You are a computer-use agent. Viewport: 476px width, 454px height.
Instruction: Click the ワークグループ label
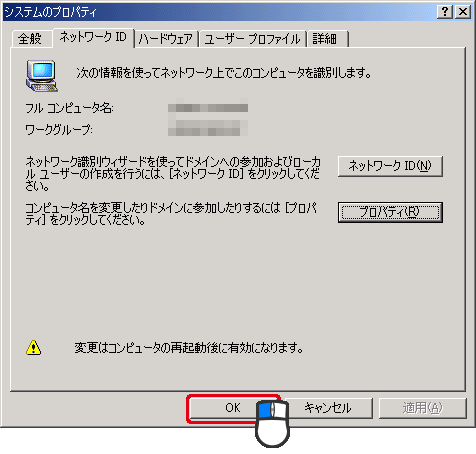[x=59, y=129]
